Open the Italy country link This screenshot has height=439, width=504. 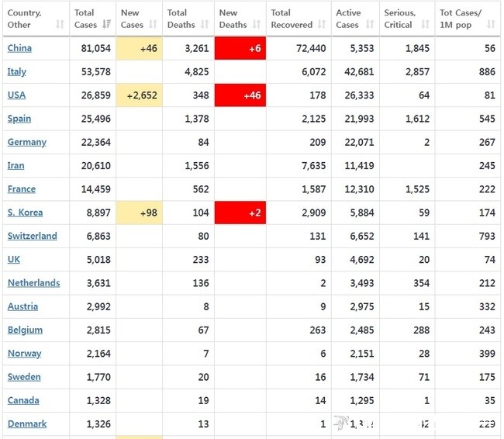[x=16, y=71]
